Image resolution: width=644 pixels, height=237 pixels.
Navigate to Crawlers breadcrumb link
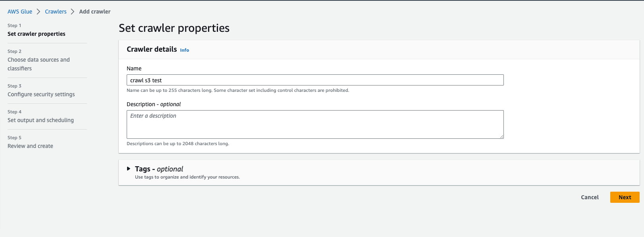click(56, 12)
